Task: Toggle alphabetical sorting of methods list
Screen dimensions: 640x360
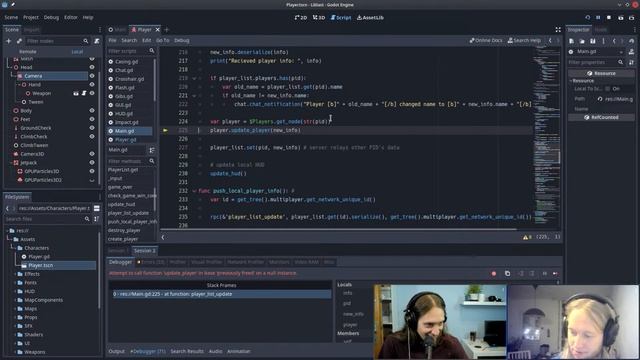Action: pos(152,150)
